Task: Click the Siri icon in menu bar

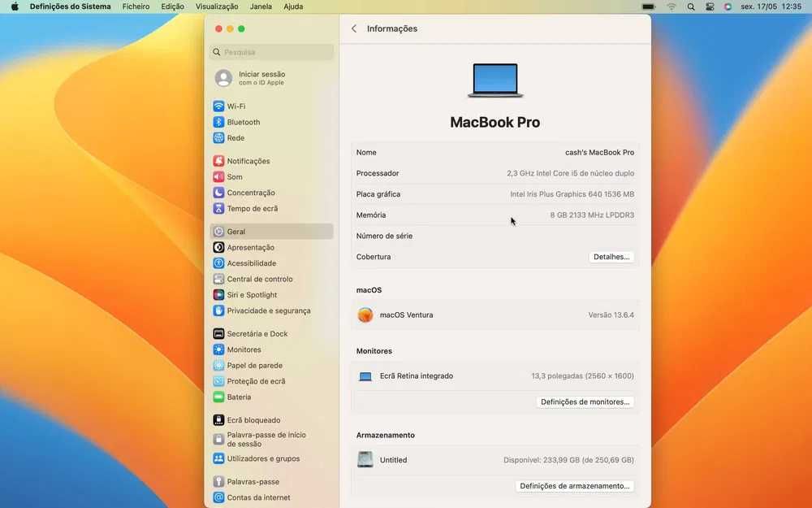Action: pyautogui.click(x=728, y=7)
